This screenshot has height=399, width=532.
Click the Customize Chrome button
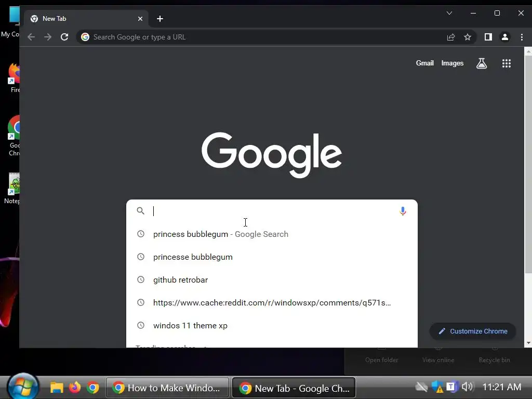pos(473,331)
